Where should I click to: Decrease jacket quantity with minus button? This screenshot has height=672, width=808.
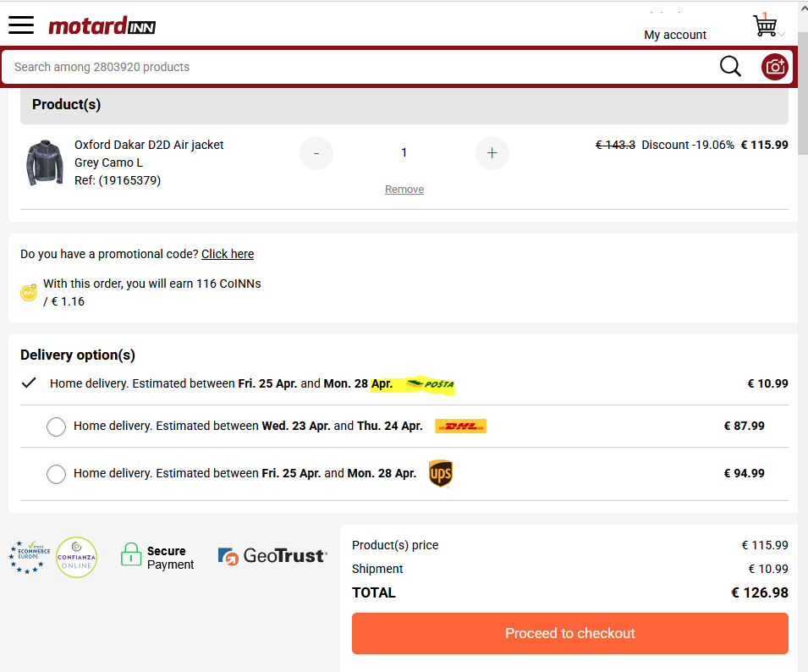pyautogui.click(x=316, y=153)
